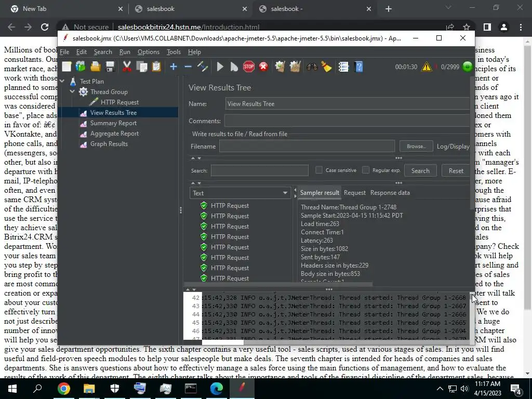Click the Toggle enable/disable icon

[x=203, y=66]
